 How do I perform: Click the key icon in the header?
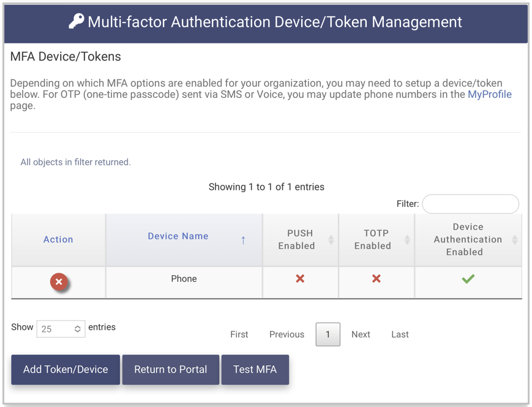click(76, 22)
